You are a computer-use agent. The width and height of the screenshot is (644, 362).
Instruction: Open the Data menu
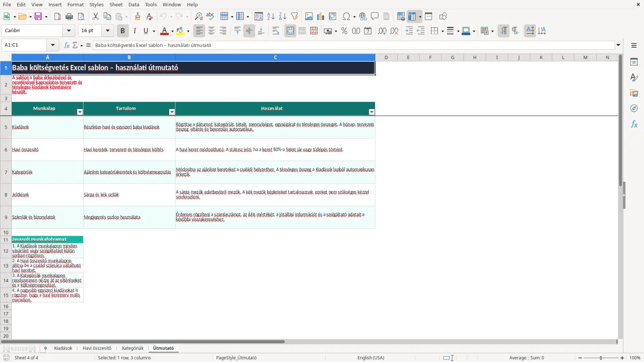(134, 4)
